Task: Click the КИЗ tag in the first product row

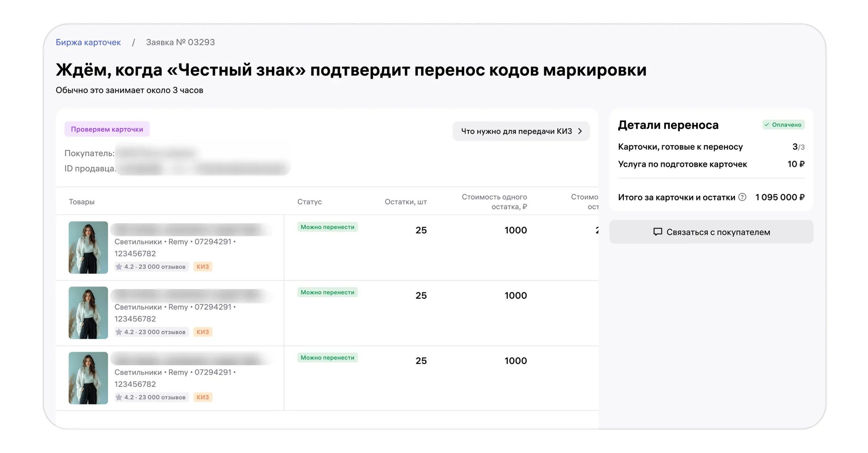Action: pyautogui.click(x=203, y=267)
